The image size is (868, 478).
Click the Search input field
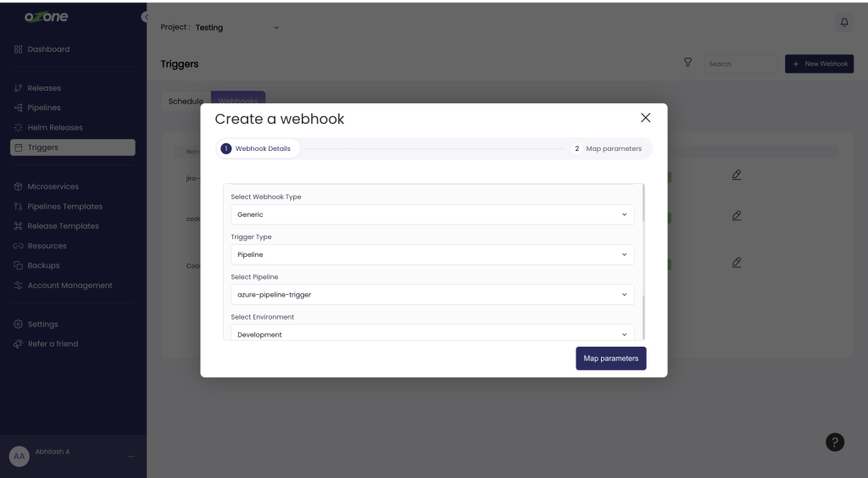click(x=741, y=64)
